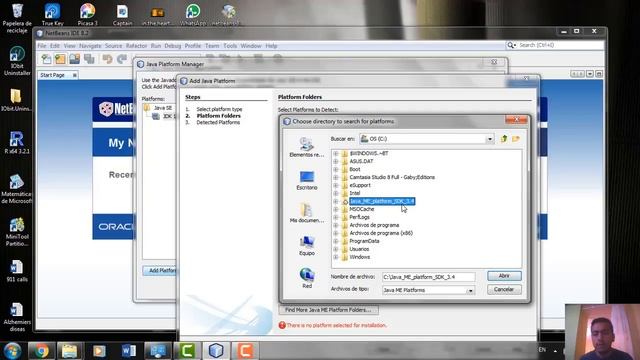This screenshot has width=640, height=360.
Task: Click NetBeans New Project toolbar icon
Action: (60, 59)
